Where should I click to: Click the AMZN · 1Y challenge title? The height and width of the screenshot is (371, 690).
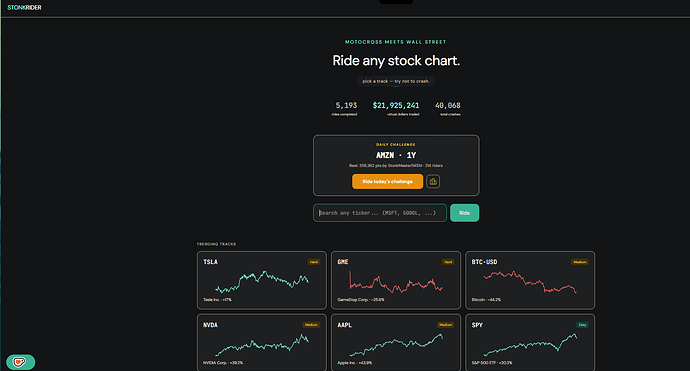click(x=396, y=155)
